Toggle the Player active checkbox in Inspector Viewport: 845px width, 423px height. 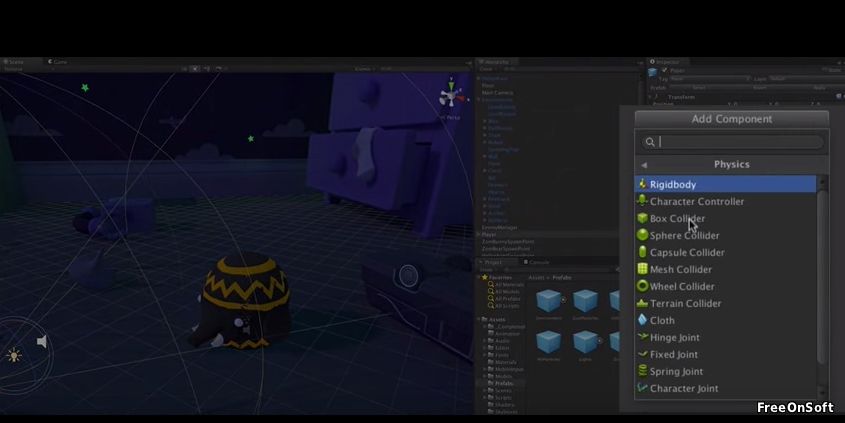point(664,70)
